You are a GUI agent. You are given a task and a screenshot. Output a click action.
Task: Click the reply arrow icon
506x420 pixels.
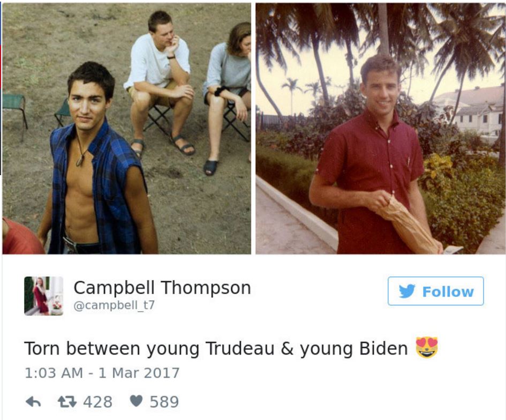(x=33, y=402)
